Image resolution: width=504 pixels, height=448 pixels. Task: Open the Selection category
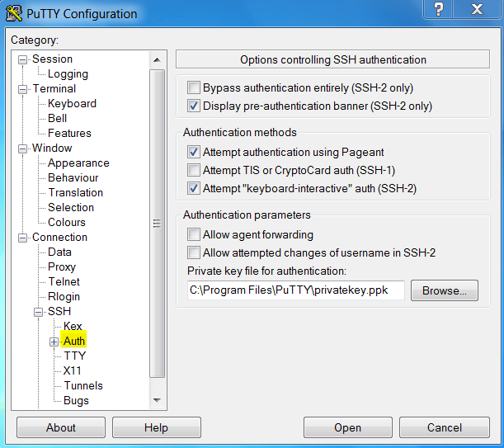pos(71,207)
